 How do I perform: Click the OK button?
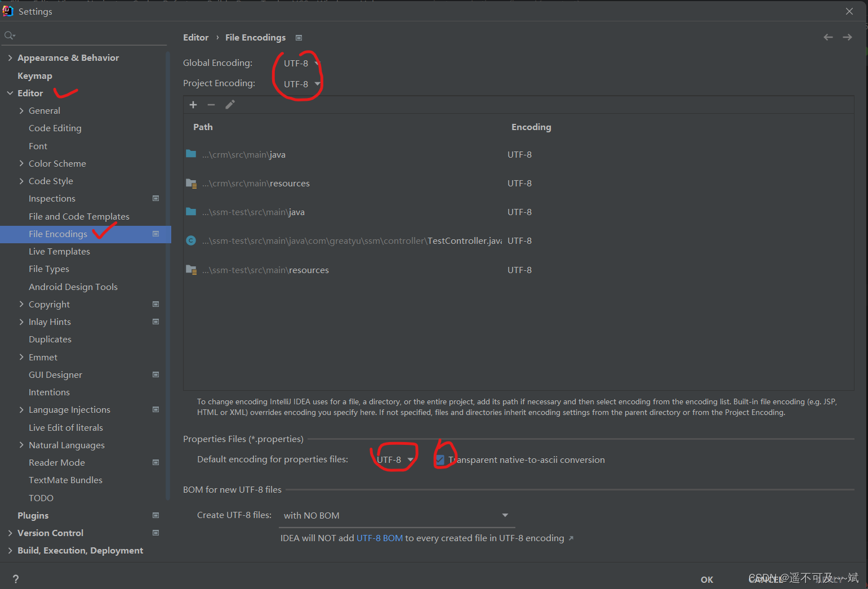pyautogui.click(x=707, y=579)
